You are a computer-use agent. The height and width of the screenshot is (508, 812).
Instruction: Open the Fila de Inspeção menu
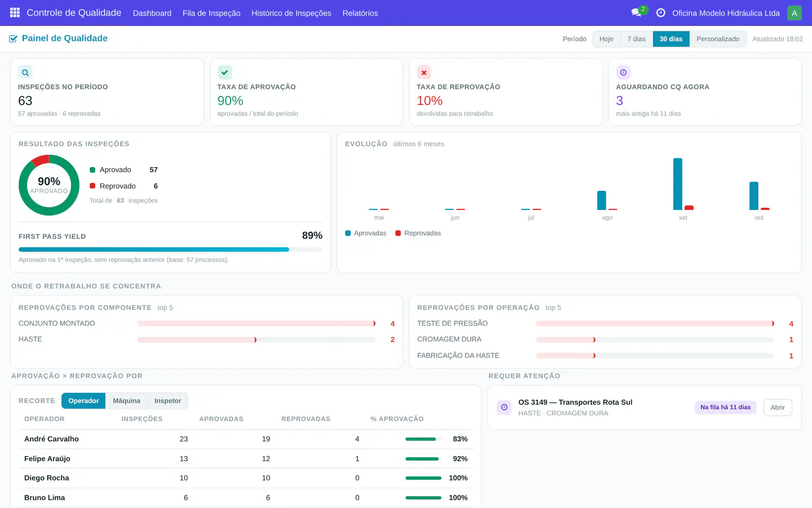coord(211,13)
